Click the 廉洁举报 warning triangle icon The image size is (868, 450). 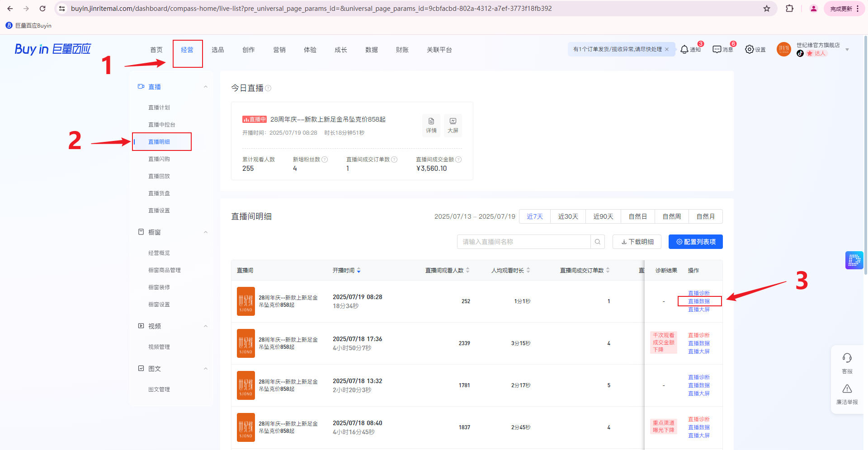tap(847, 389)
